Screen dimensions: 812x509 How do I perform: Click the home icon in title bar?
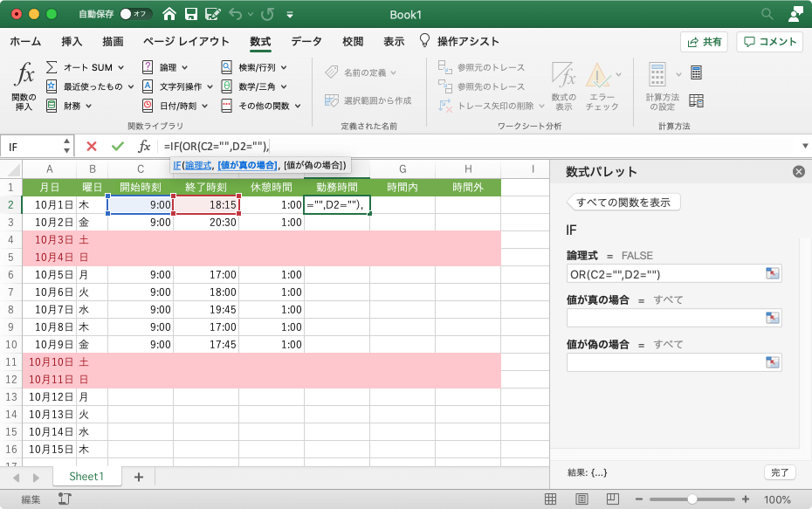click(169, 14)
